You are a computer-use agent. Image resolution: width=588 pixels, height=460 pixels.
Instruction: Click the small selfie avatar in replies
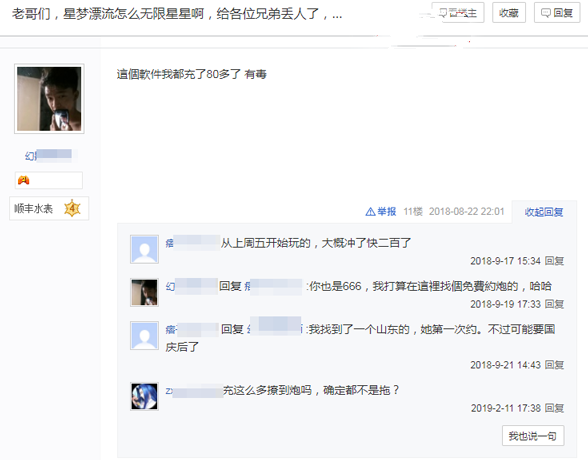[144, 292]
